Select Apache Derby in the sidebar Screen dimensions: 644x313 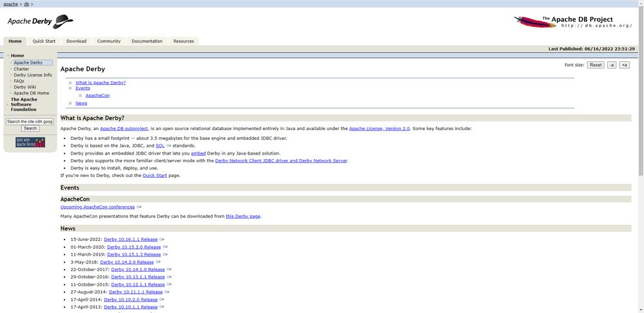[x=33, y=62]
